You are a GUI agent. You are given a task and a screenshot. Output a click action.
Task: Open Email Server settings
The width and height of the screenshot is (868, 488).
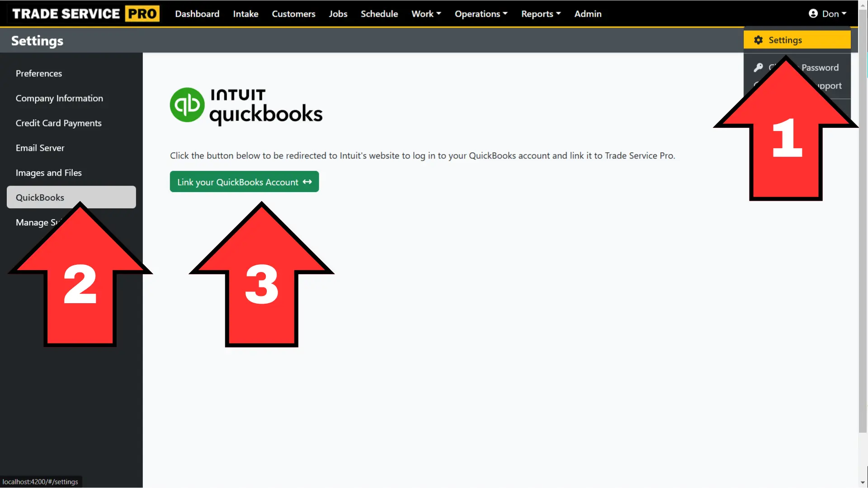point(40,148)
